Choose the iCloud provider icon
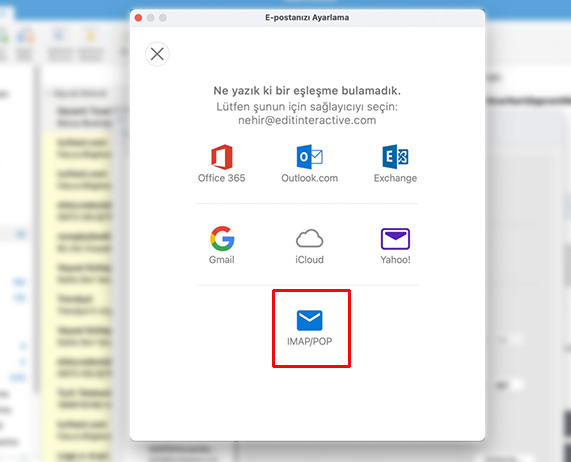The width and height of the screenshot is (571, 462). tap(310, 238)
